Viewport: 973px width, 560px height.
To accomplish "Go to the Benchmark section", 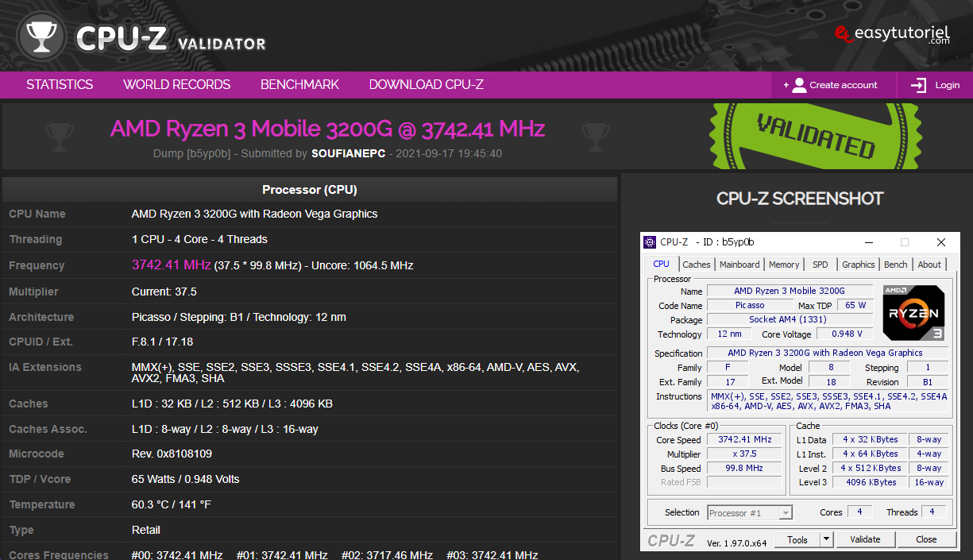I will [x=299, y=85].
